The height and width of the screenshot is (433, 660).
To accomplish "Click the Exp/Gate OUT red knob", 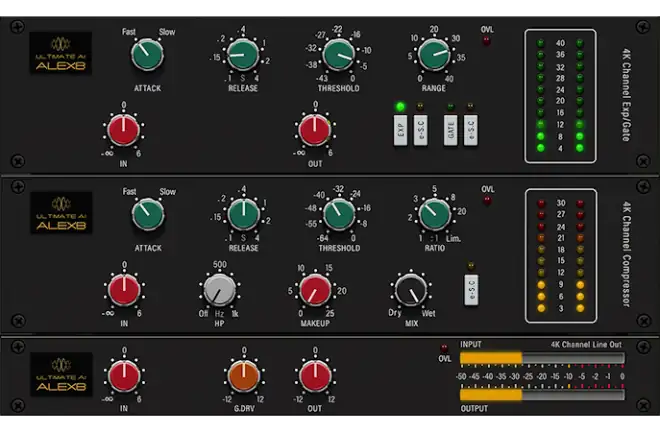I will [x=314, y=130].
